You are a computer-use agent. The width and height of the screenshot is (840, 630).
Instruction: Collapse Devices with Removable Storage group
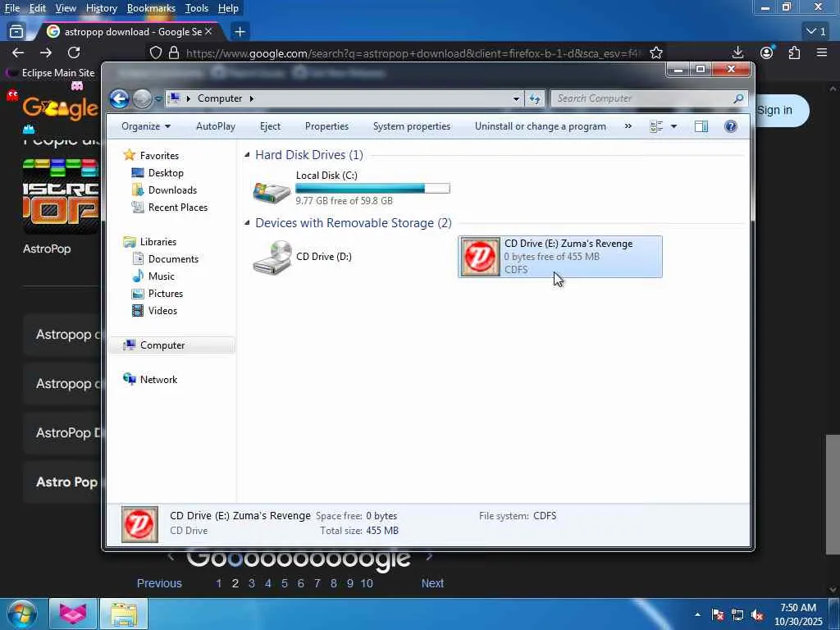tap(247, 223)
